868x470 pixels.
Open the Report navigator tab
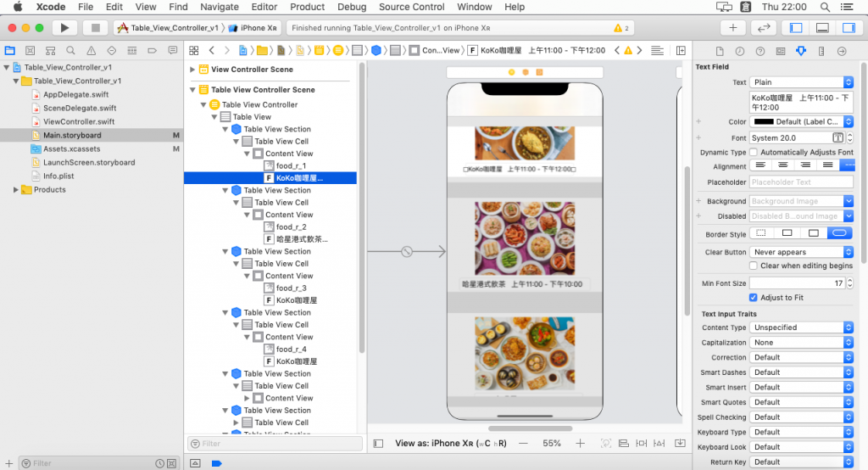(173, 50)
